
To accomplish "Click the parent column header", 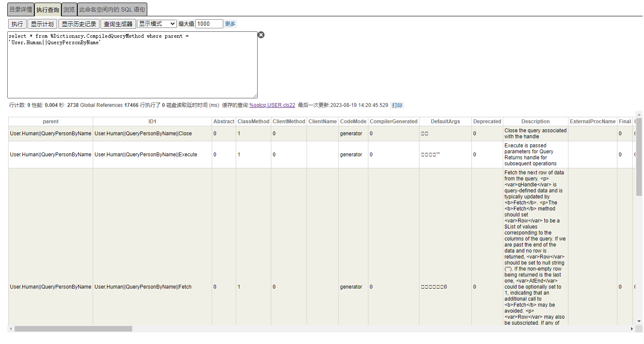I will [x=51, y=122].
